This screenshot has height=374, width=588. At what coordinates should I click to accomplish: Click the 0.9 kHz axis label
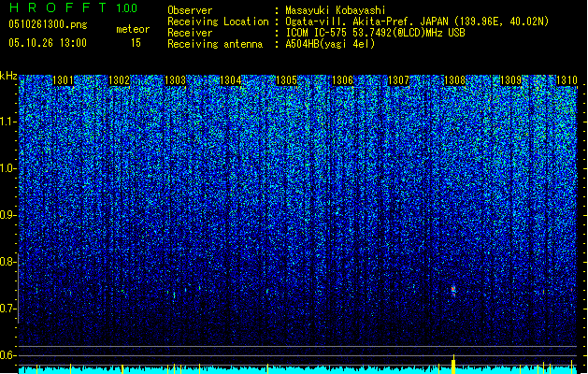(7, 215)
